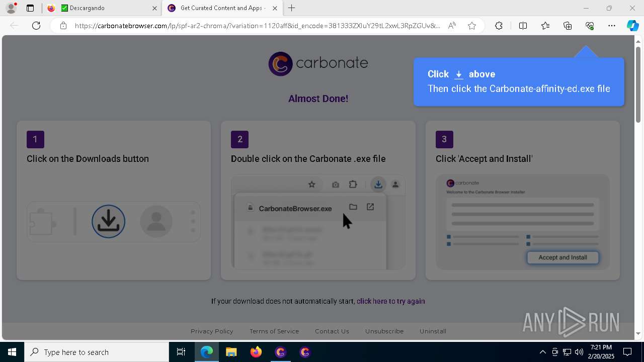Click 'Double click on the Carbonate .exe file' text

point(308,159)
